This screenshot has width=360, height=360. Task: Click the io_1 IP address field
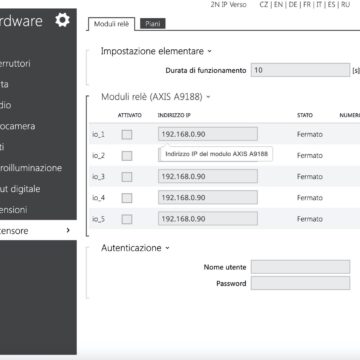208,134
